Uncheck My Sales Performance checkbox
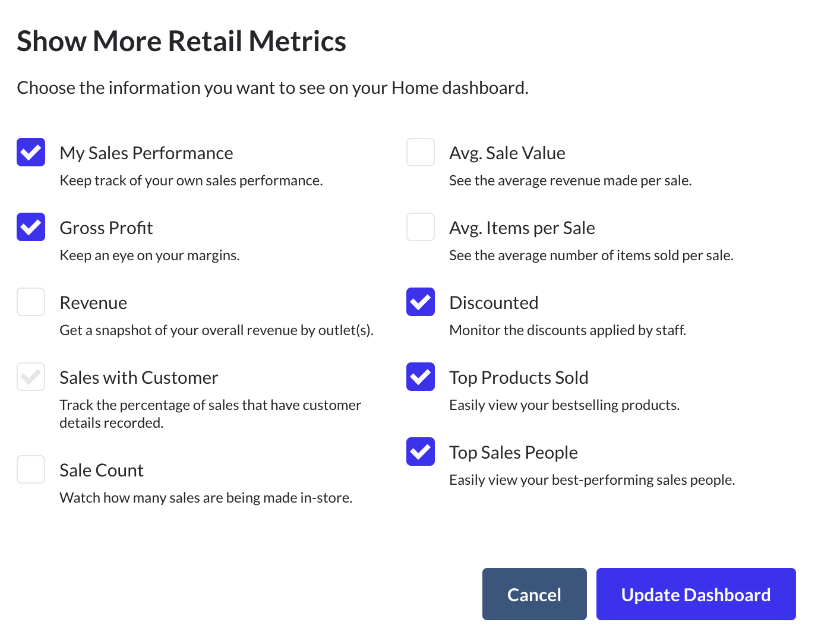This screenshot has height=644, width=821. 31,152
